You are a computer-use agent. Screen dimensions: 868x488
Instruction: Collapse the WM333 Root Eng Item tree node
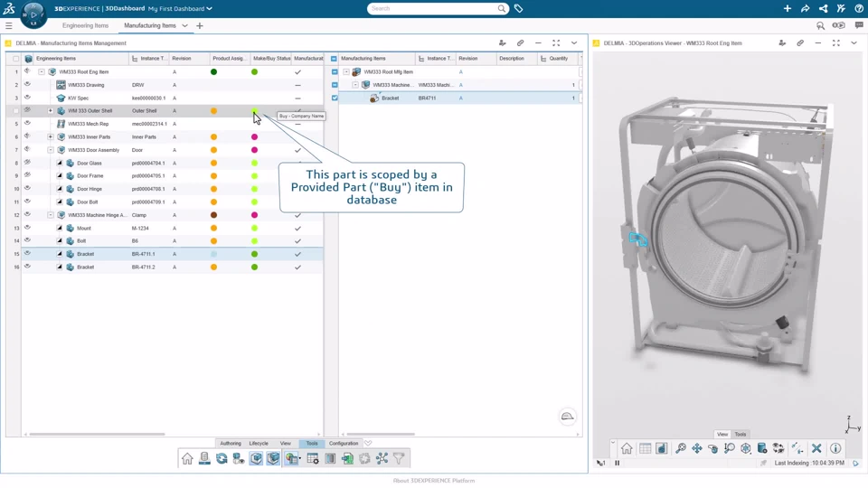click(x=42, y=72)
